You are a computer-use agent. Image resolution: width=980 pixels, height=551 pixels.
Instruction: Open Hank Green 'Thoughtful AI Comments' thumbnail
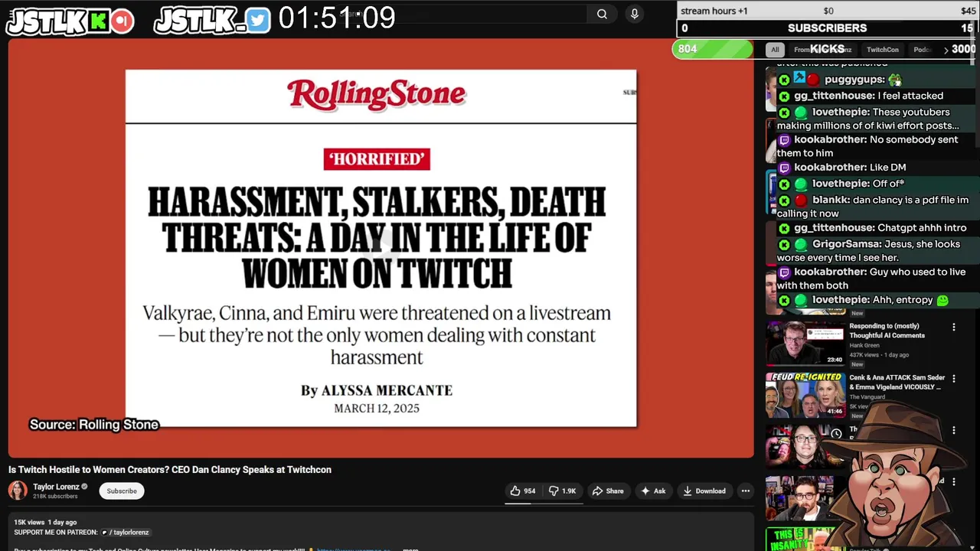[x=805, y=343]
